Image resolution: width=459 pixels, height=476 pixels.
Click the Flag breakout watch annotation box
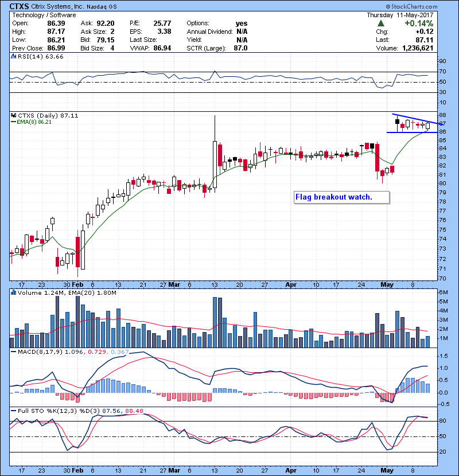click(x=341, y=197)
